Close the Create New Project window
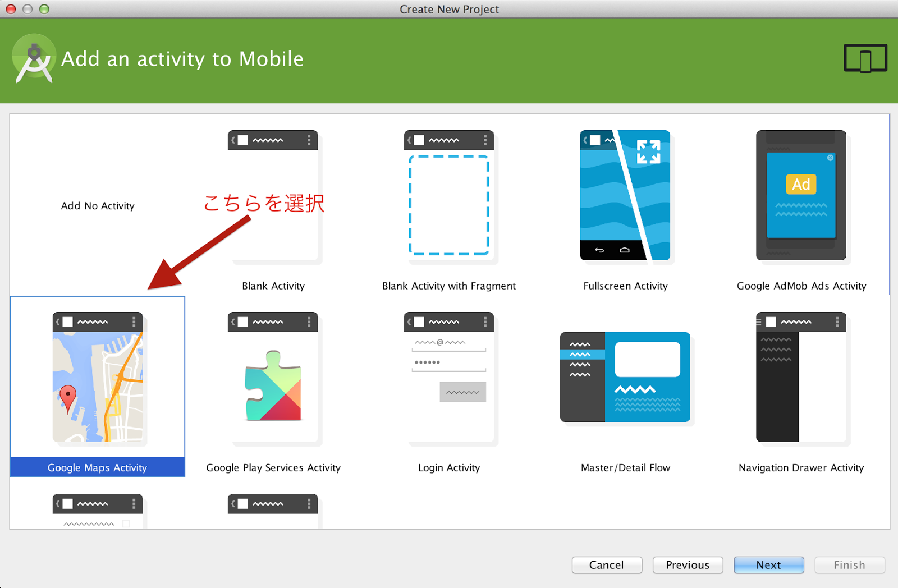 pos(11,9)
